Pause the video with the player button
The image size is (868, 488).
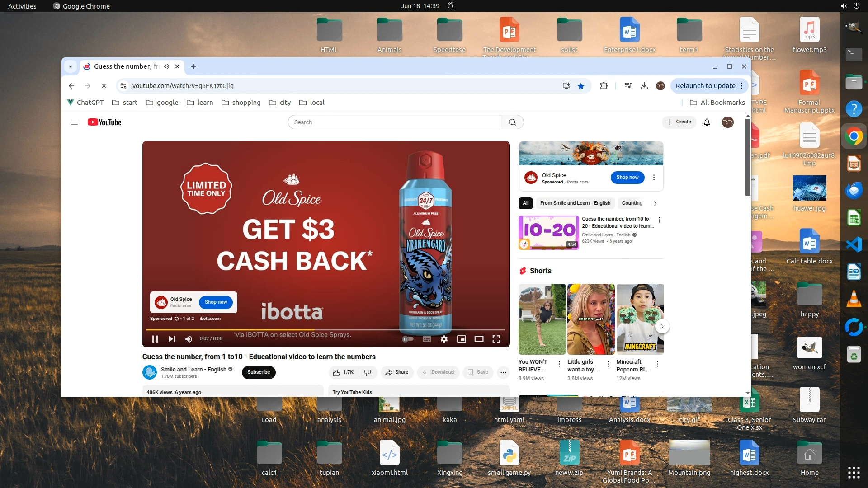[x=155, y=339]
